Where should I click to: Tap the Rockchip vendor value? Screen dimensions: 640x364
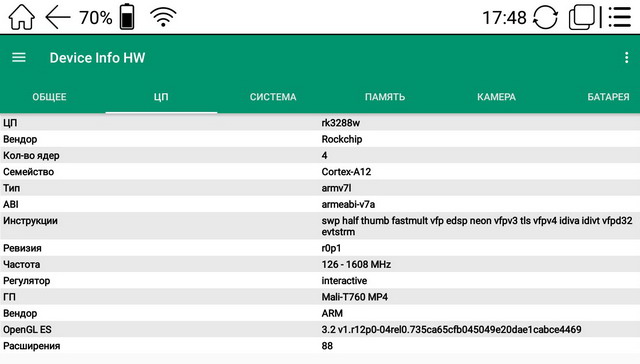pyautogui.click(x=342, y=139)
